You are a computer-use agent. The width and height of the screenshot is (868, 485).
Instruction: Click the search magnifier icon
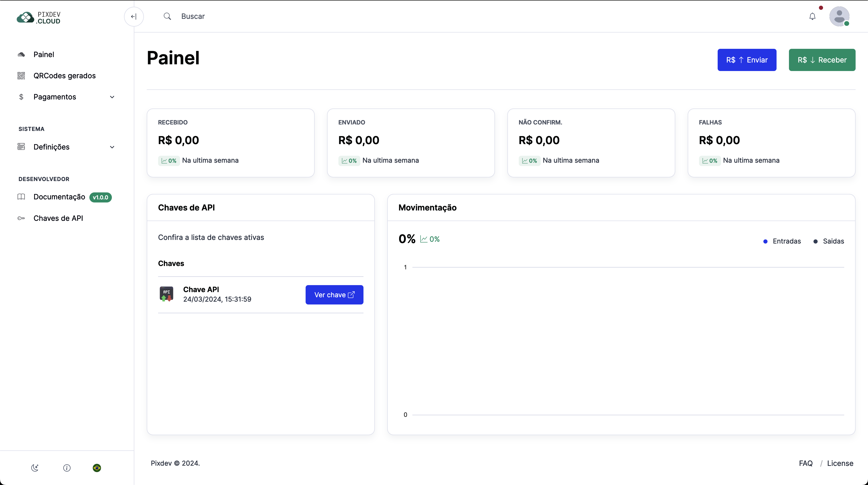point(167,16)
